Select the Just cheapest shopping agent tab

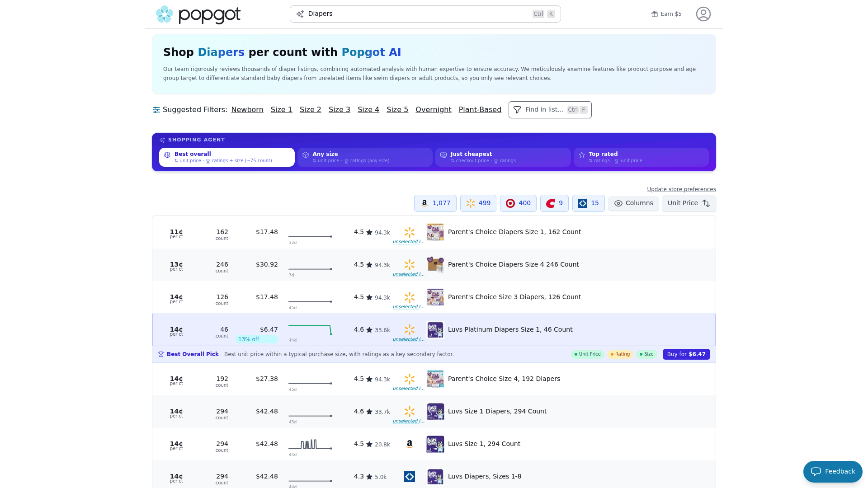tap(503, 157)
